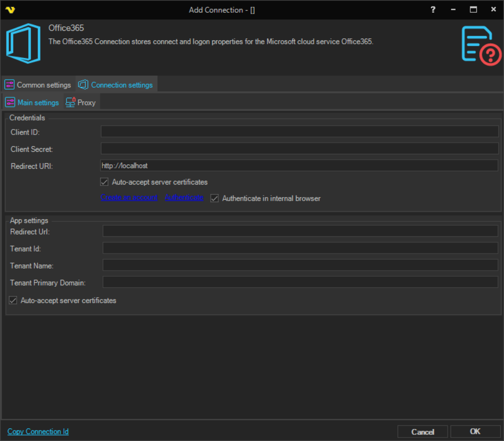Viewport: 504px width, 441px height.
Task: Select the Main settings sub-tab
Action: pos(32,102)
